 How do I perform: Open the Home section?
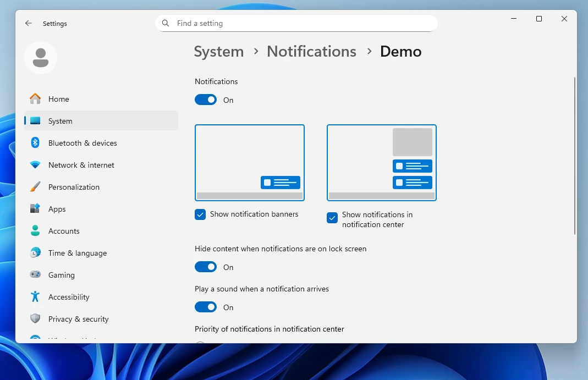(x=58, y=99)
